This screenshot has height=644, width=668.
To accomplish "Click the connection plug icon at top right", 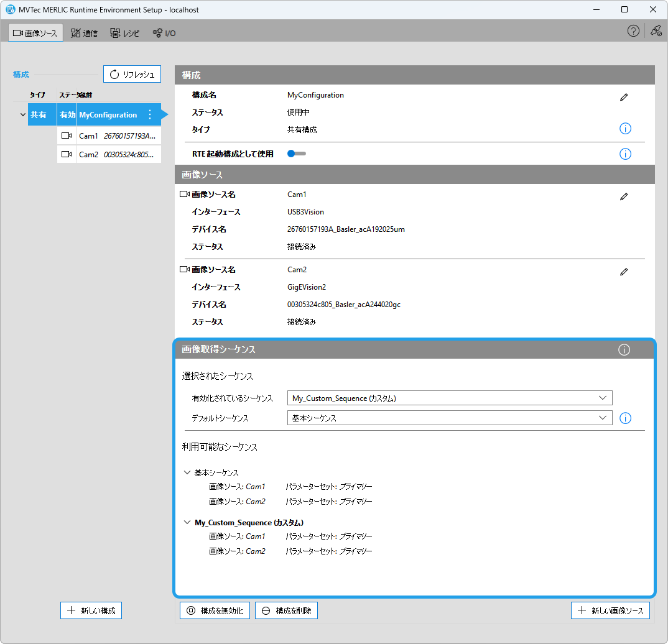I will [x=656, y=31].
